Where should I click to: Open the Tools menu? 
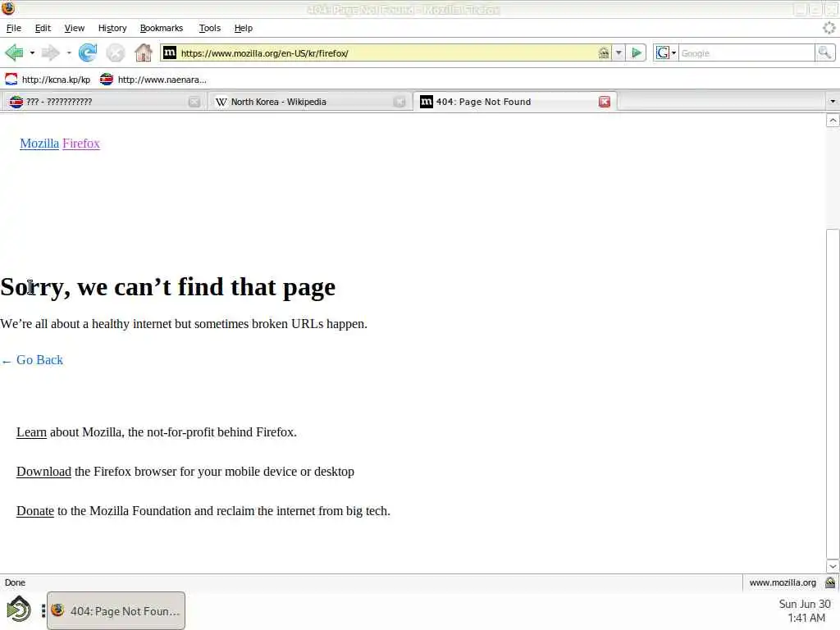point(209,28)
